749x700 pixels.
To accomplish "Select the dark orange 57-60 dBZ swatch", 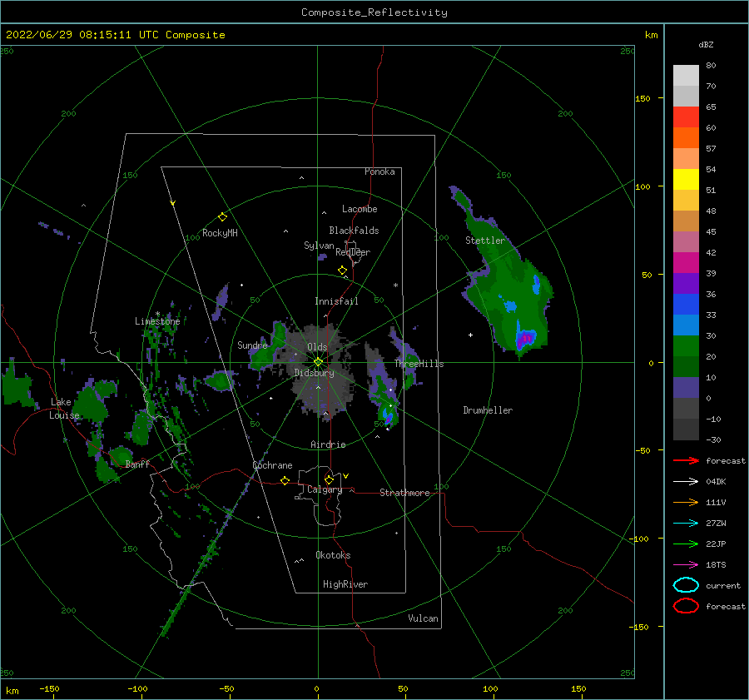I will (x=686, y=138).
